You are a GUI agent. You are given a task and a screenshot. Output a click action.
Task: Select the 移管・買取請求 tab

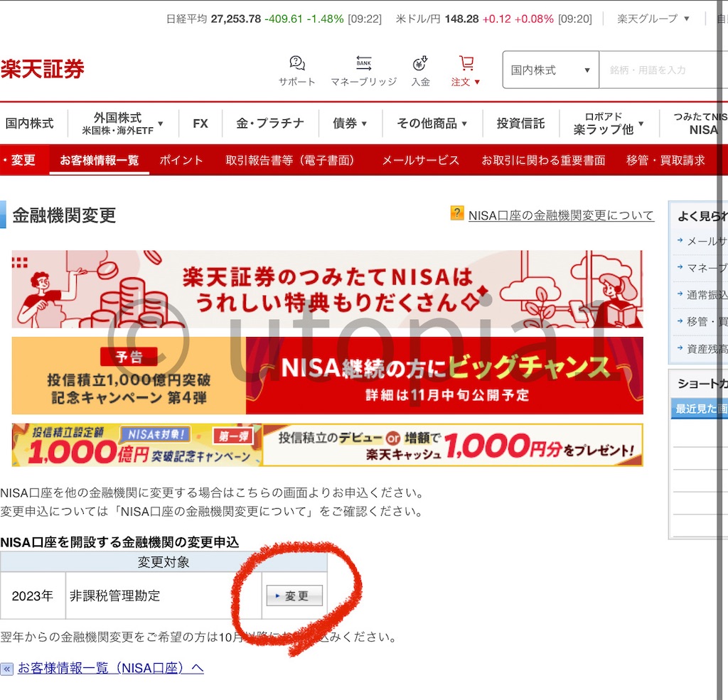(665, 160)
